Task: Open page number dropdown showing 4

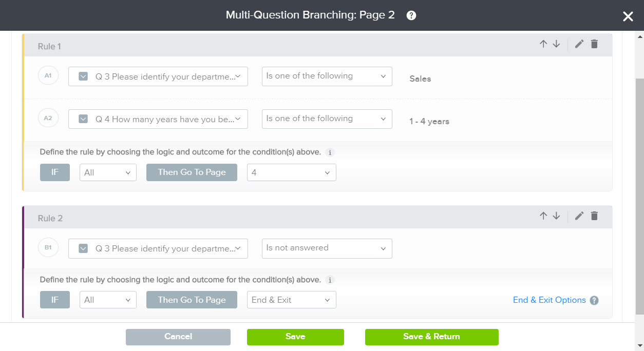Action: point(292,172)
